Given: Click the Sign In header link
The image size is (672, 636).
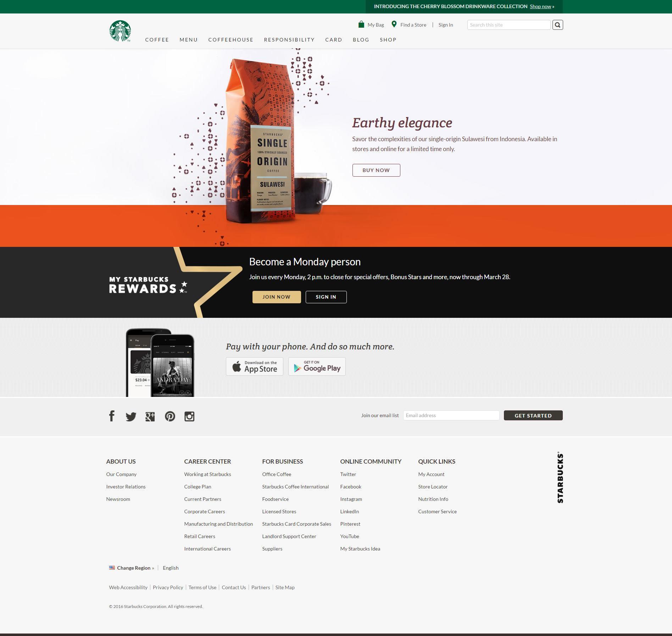Looking at the screenshot, I should (446, 25).
